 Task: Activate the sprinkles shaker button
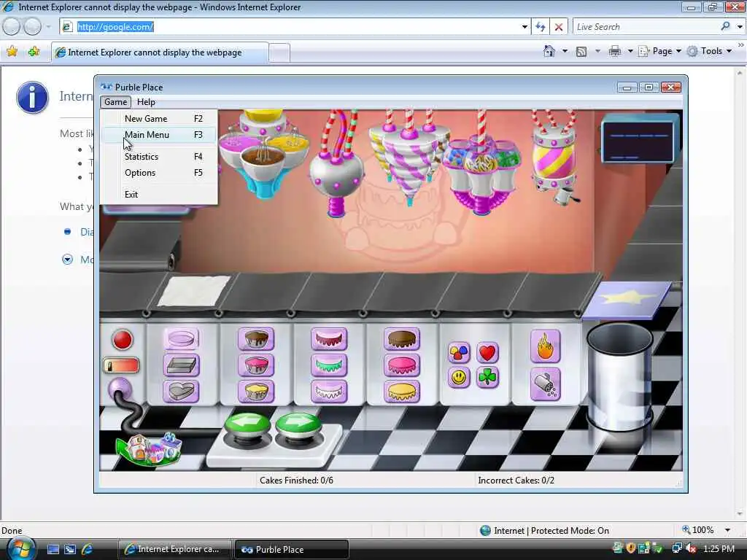(x=546, y=384)
